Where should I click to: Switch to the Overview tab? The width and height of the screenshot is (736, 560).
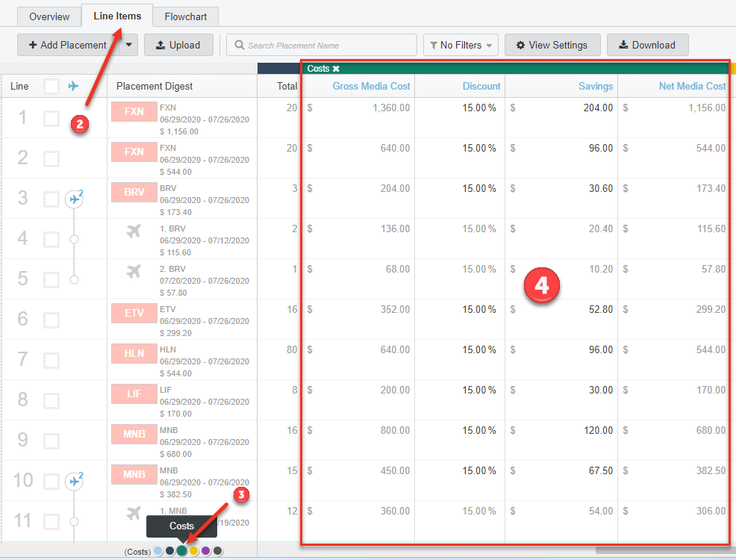point(49,16)
